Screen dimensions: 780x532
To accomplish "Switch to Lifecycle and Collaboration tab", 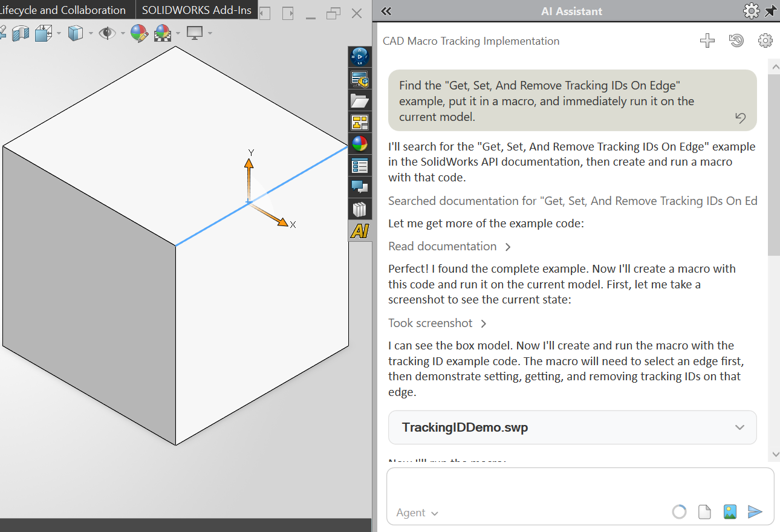I will [x=63, y=10].
